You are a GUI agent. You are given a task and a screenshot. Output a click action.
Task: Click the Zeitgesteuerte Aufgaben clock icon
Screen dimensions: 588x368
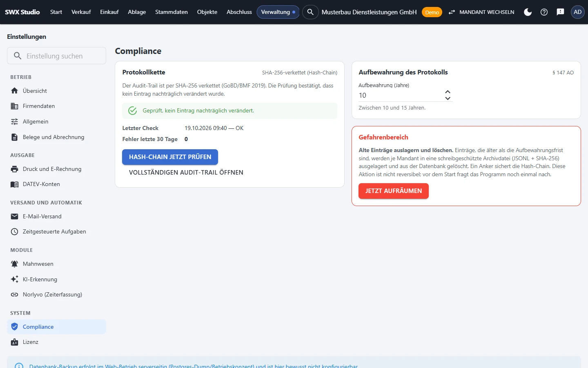click(15, 231)
